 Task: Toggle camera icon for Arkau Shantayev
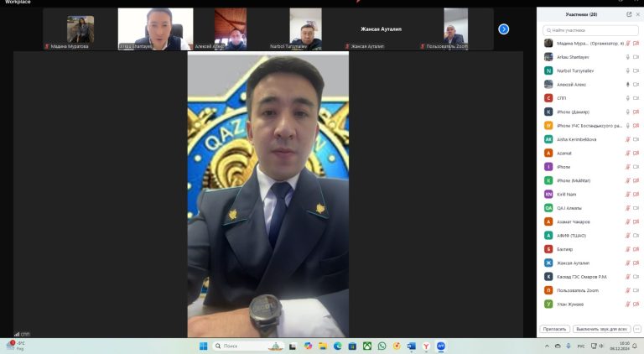tap(636, 57)
